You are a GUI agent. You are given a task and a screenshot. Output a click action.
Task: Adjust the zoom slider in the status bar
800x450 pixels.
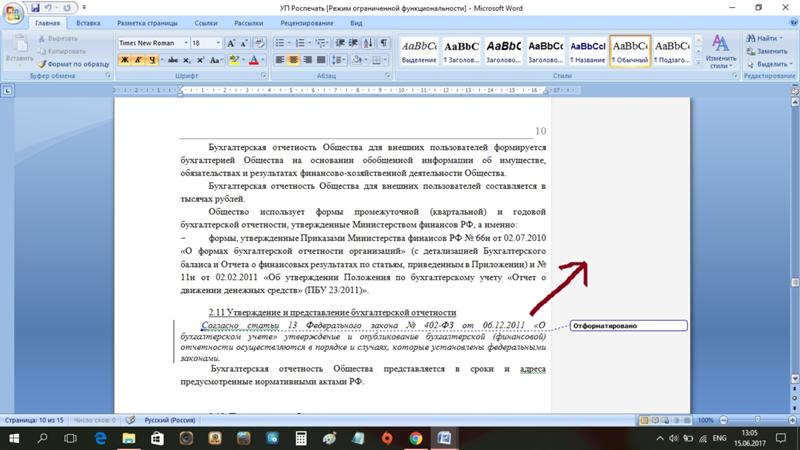(757, 420)
